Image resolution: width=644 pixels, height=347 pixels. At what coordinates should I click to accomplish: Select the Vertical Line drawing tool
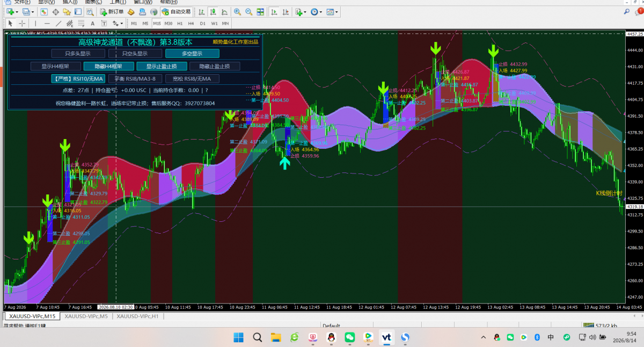(35, 24)
